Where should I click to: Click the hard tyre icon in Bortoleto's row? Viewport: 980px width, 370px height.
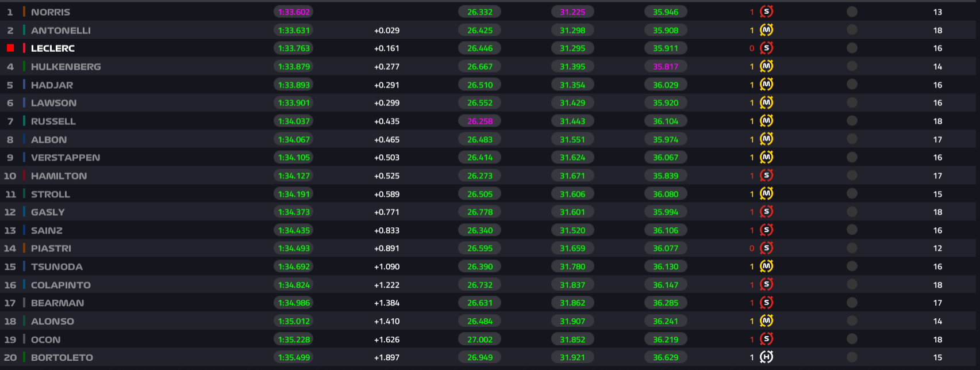coord(766,357)
